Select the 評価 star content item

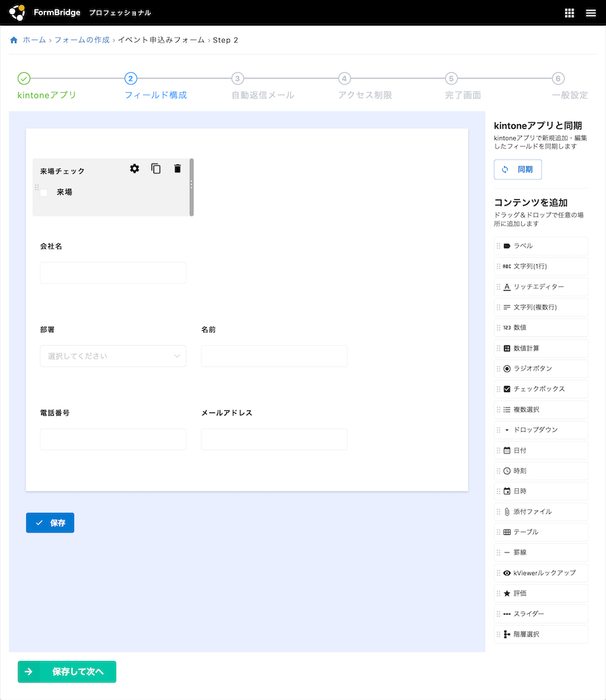click(541, 594)
